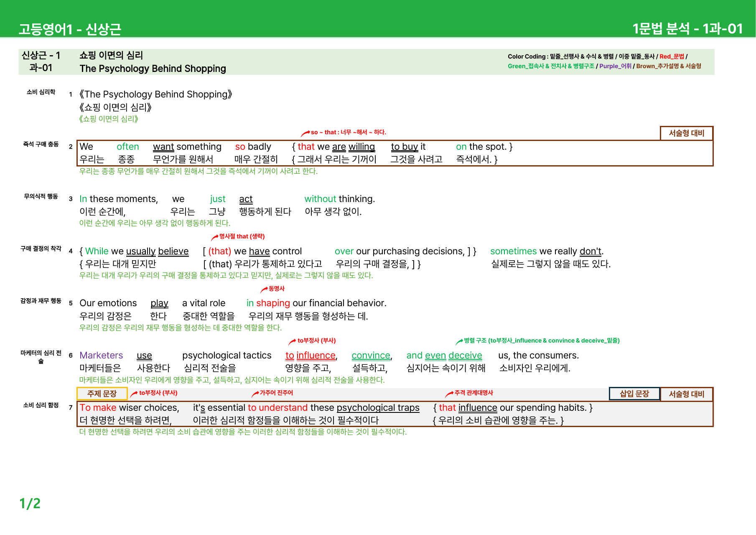Click the purple word 'Marketers'
The height and width of the screenshot is (535, 756).
click(x=101, y=356)
